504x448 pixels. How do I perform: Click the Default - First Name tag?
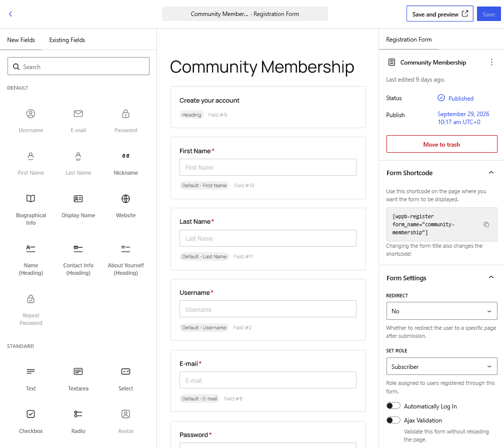[x=204, y=185]
